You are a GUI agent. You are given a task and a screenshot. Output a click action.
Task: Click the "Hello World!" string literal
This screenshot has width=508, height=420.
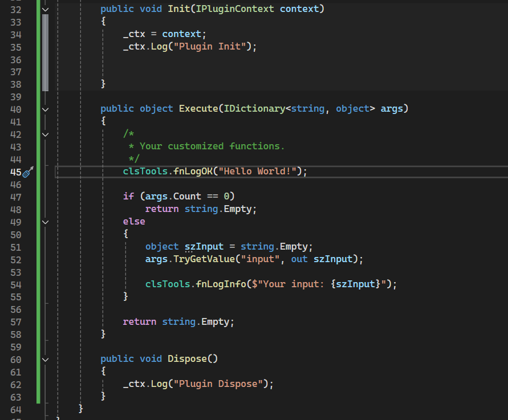click(262, 172)
